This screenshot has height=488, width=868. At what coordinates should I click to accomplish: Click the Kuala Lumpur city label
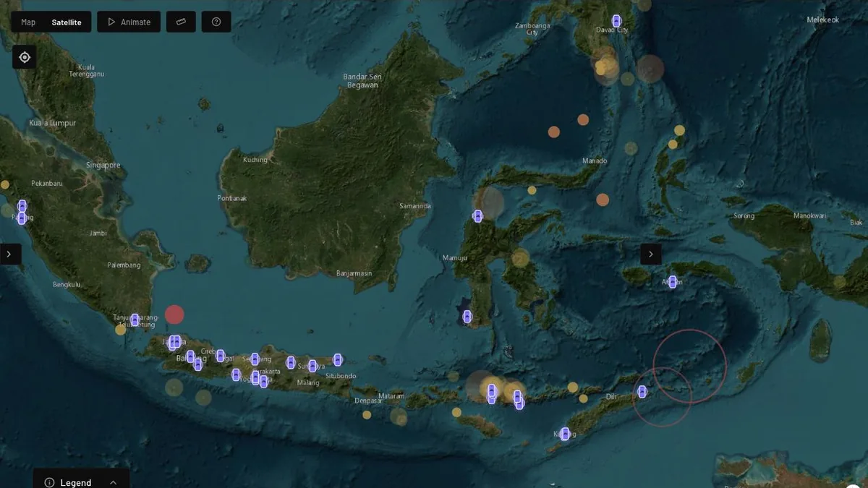[52, 123]
